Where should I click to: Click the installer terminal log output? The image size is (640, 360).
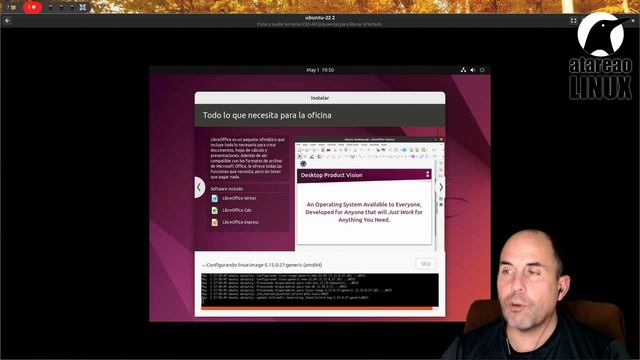pos(320,290)
